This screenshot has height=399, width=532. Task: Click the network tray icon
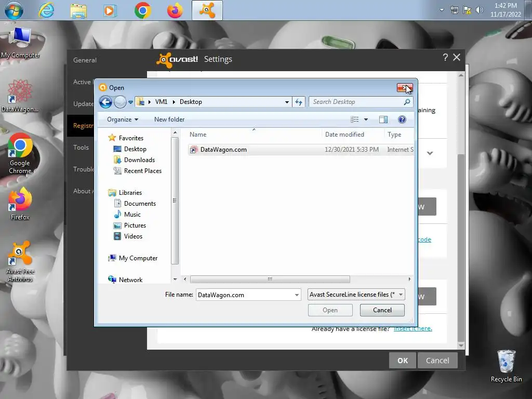[x=454, y=10]
